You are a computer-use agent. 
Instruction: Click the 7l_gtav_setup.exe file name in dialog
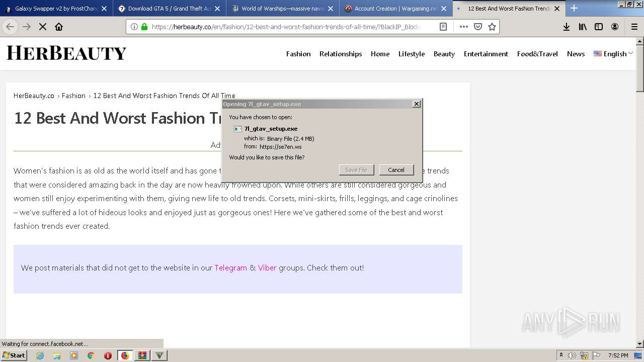coord(271,129)
